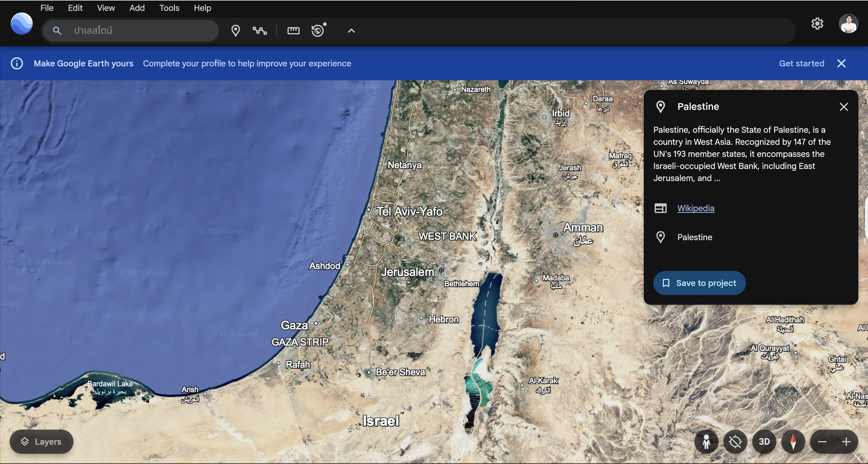Image resolution: width=868 pixels, height=464 pixels.
Task: Click the Be'er Sheva map label
Action: pos(400,372)
